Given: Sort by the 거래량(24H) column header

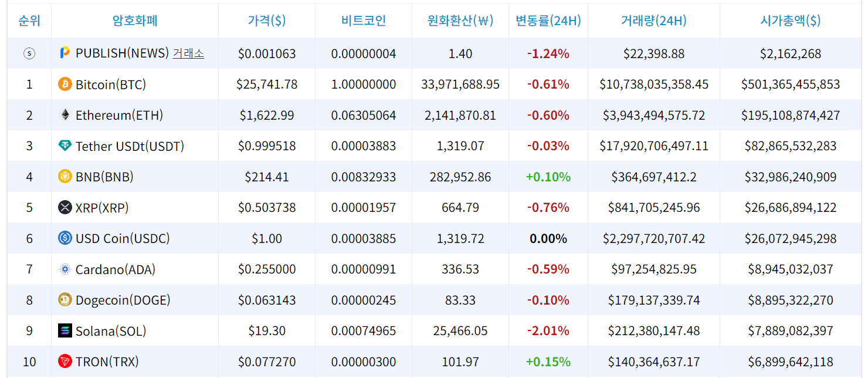Looking at the screenshot, I should pos(654,21).
